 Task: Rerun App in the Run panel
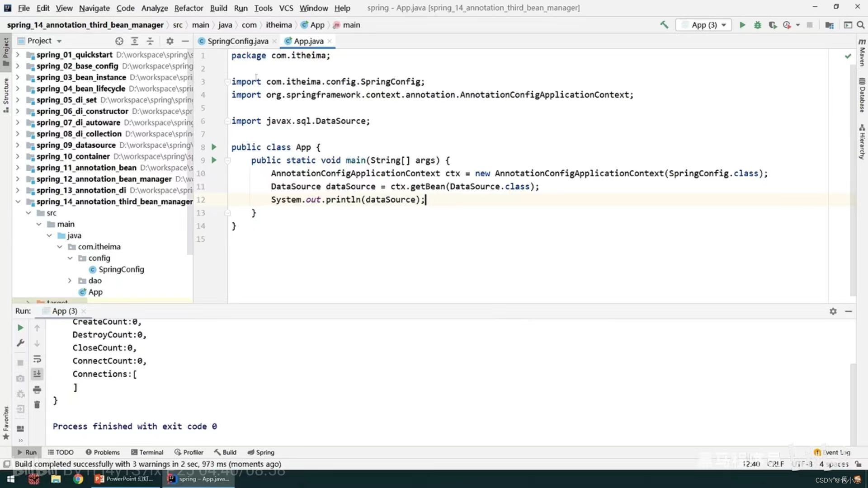coord(20,328)
